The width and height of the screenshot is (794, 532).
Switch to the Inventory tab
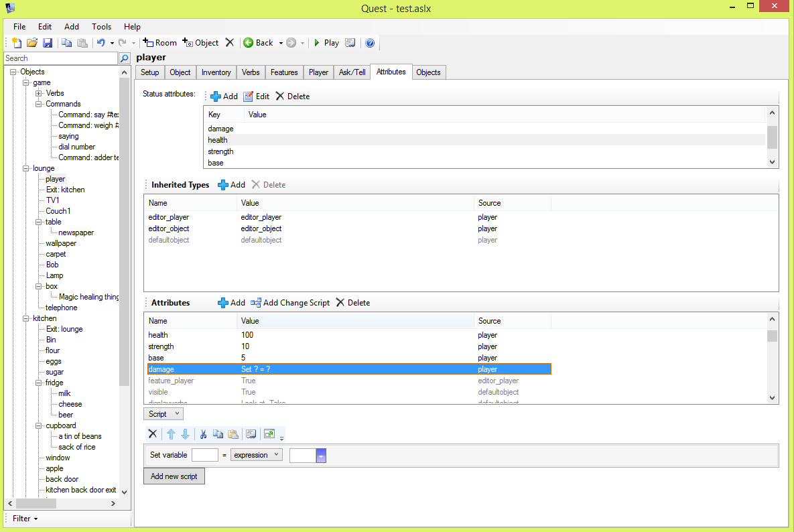[216, 72]
